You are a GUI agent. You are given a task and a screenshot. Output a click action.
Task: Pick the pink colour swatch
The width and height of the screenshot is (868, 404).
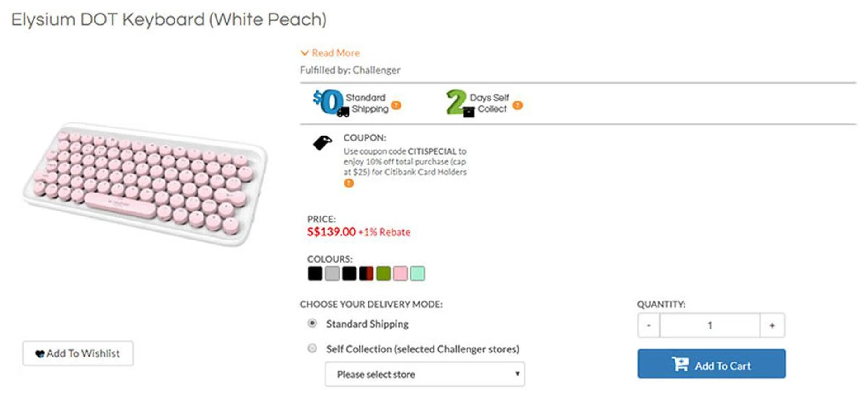(x=400, y=273)
